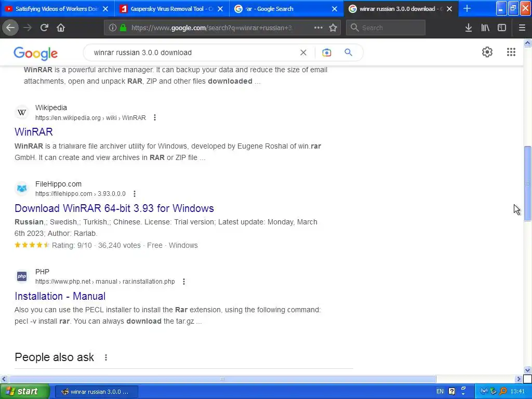
Task: Click the Malwarebytes tray icon
Action: click(x=484, y=392)
